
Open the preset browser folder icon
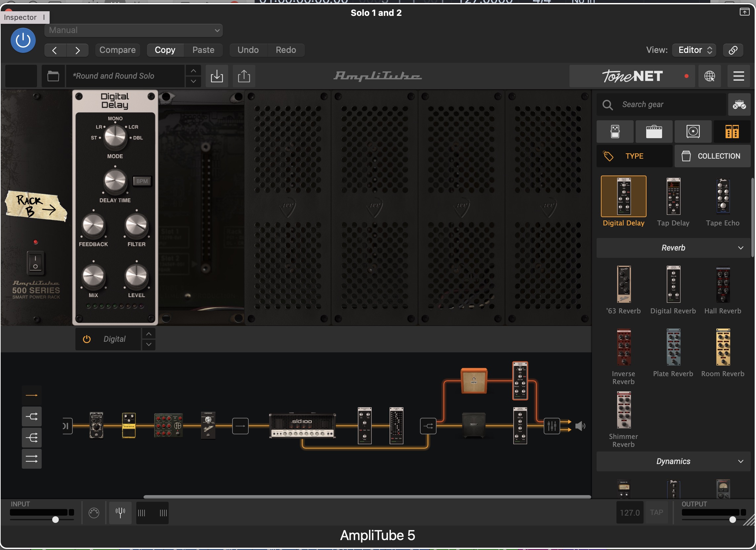pos(53,76)
